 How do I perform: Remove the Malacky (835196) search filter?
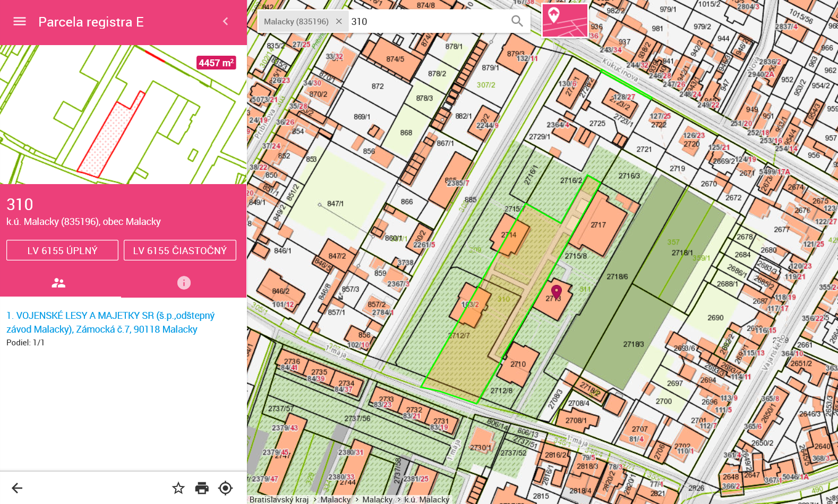339,22
